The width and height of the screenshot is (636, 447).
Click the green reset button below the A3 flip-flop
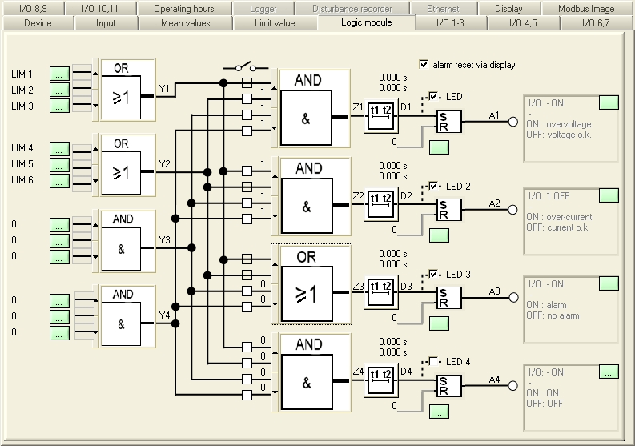click(x=437, y=321)
